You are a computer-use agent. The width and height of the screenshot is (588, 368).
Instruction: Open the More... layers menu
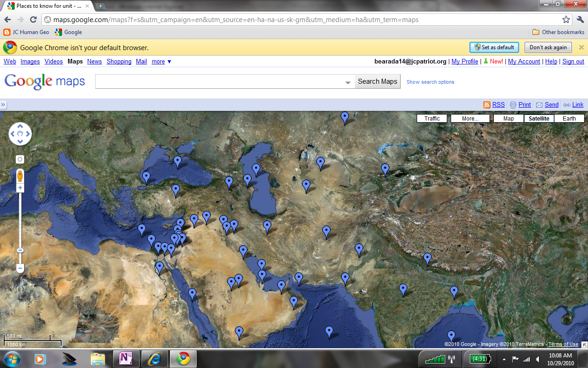pyautogui.click(x=470, y=119)
